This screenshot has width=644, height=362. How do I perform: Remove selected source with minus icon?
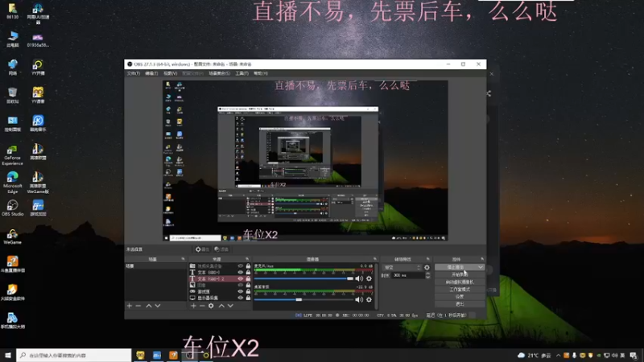[202, 306]
